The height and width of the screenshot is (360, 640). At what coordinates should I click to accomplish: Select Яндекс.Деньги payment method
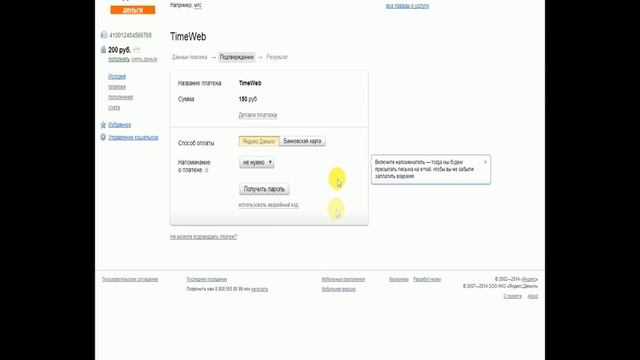tap(259, 141)
